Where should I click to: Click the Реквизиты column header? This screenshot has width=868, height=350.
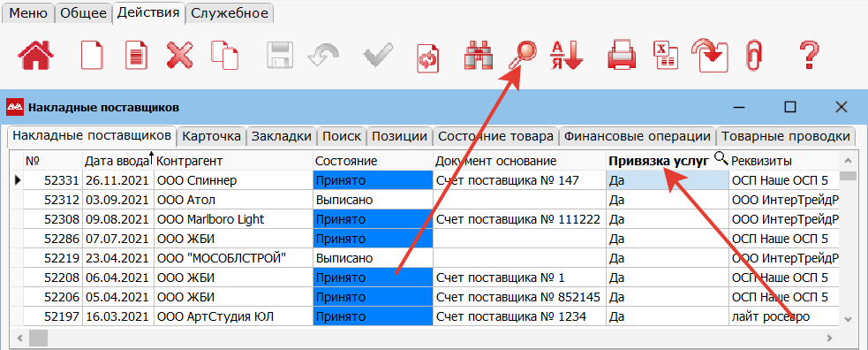(x=784, y=161)
